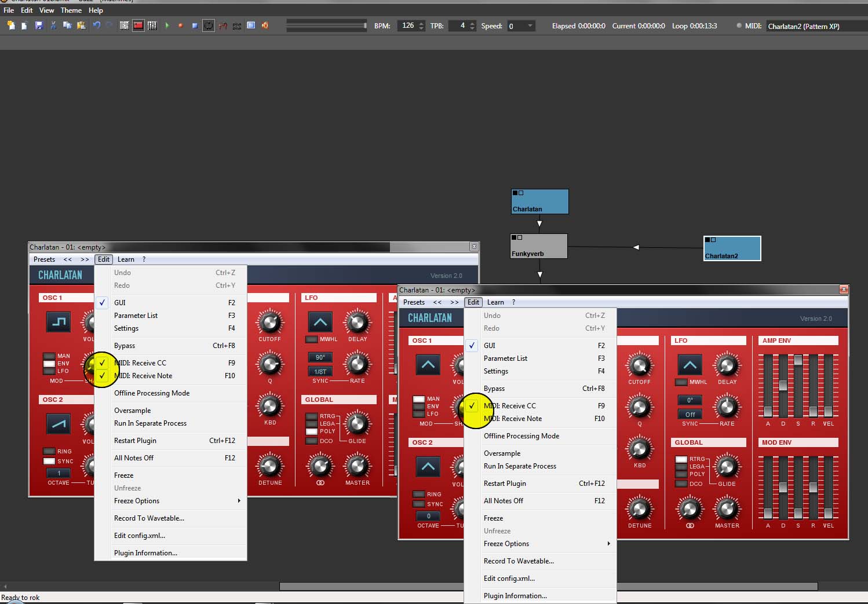Enable MIDI: Receive Note in front Charlatan menu
Viewport: 868px width, 604px height.
[x=540, y=419]
